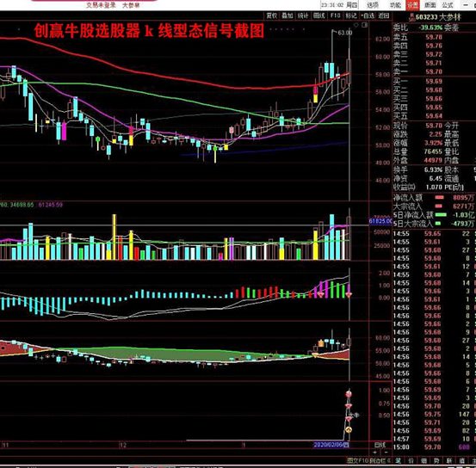Select the 卖一 59.70 order row
The height and width of the screenshot is (468, 476).
(417, 71)
